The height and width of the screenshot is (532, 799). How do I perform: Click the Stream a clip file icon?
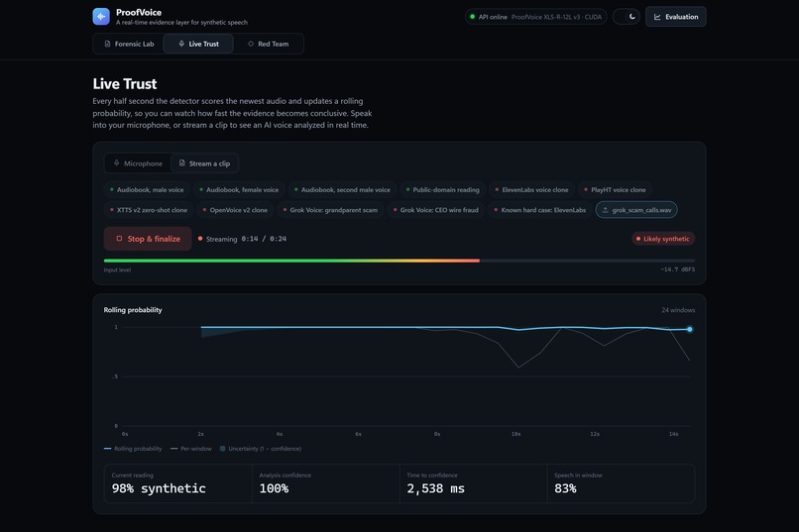pyautogui.click(x=182, y=162)
